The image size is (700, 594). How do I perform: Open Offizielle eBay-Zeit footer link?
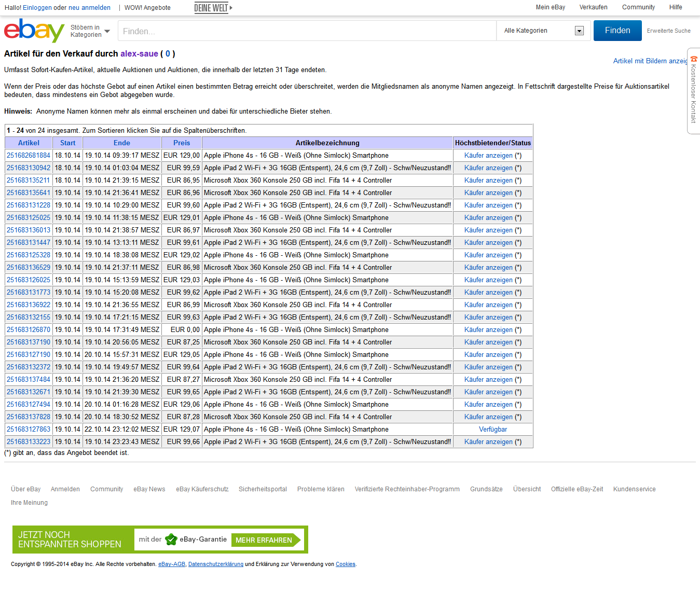click(x=577, y=489)
